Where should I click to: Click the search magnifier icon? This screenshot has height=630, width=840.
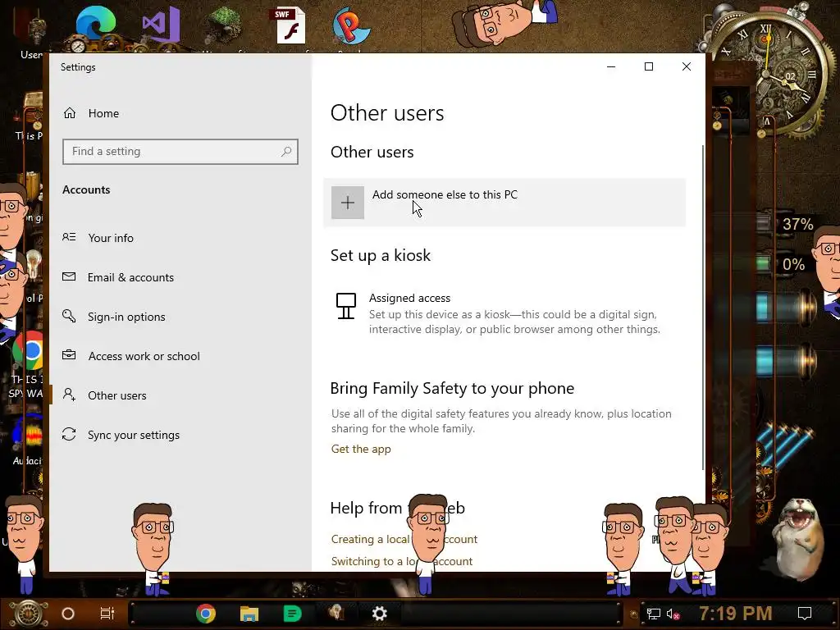click(286, 152)
